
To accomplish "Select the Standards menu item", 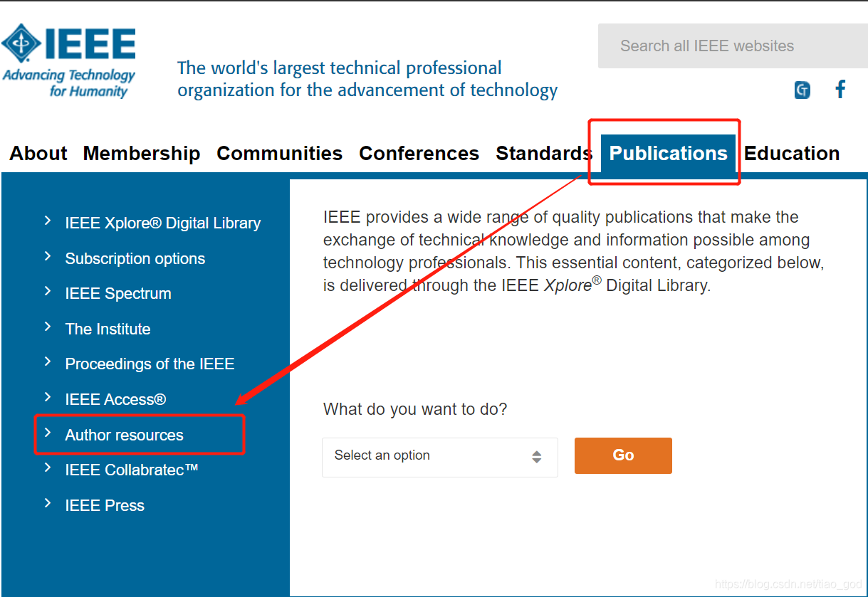I will [x=543, y=153].
